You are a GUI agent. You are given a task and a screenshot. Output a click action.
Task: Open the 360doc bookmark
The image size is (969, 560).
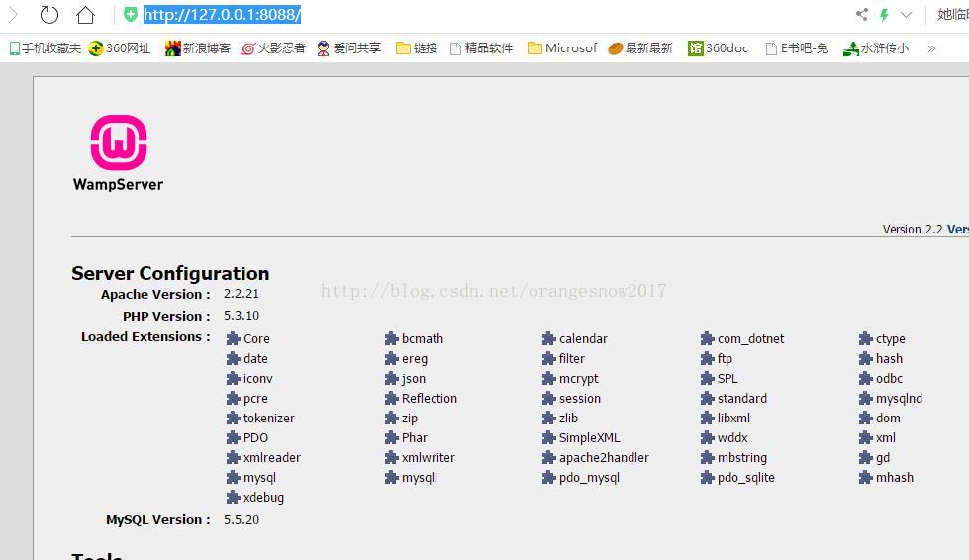(x=719, y=48)
